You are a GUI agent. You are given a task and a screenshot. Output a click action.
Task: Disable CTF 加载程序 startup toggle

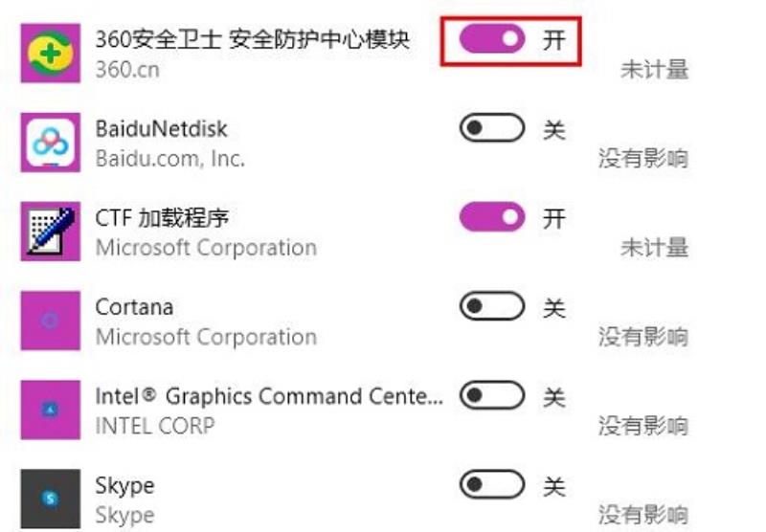click(x=492, y=216)
